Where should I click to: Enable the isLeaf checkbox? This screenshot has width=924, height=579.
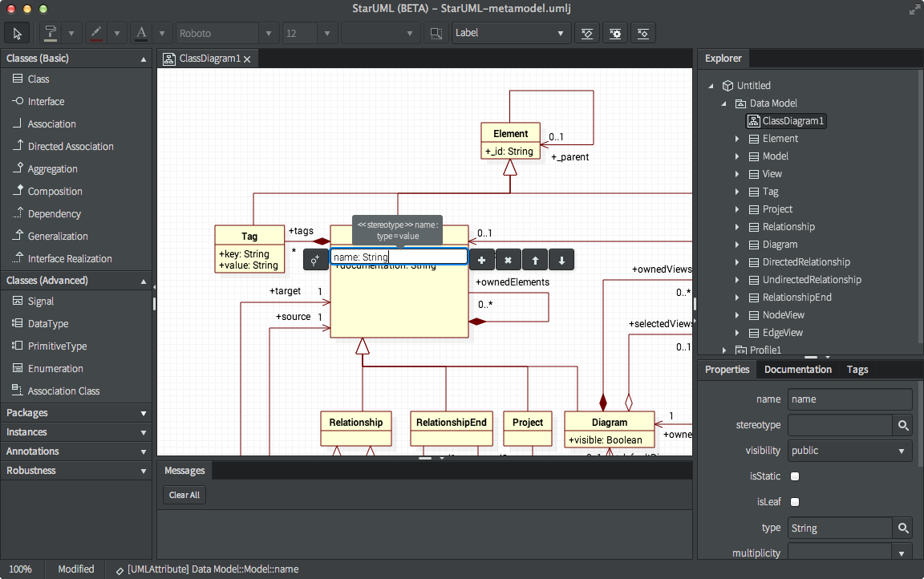click(793, 501)
